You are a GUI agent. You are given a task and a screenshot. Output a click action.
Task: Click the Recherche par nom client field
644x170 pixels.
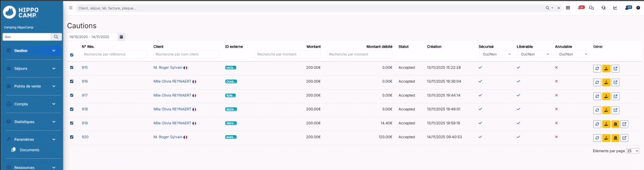point(186,54)
